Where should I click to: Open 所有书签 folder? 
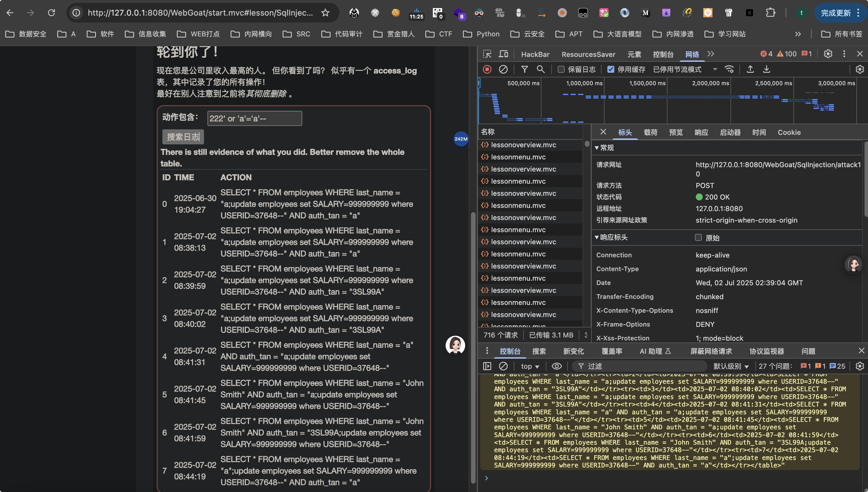pos(842,34)
